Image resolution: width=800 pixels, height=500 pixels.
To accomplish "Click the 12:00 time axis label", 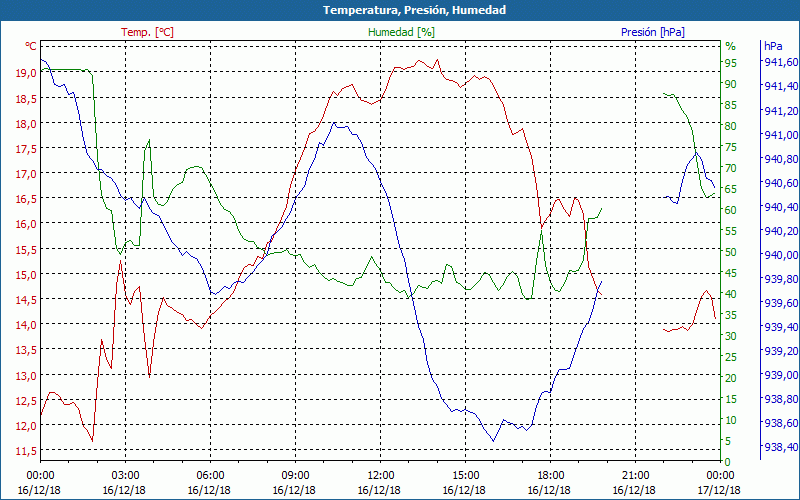I will pos(380,476).
